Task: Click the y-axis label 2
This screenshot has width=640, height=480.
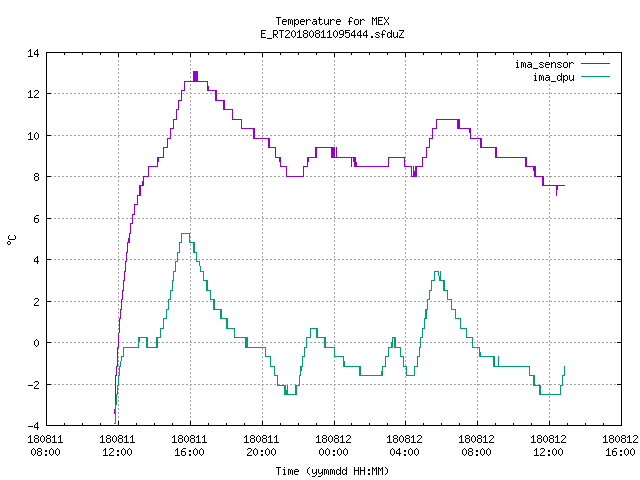Action: (x=36, y=302)
